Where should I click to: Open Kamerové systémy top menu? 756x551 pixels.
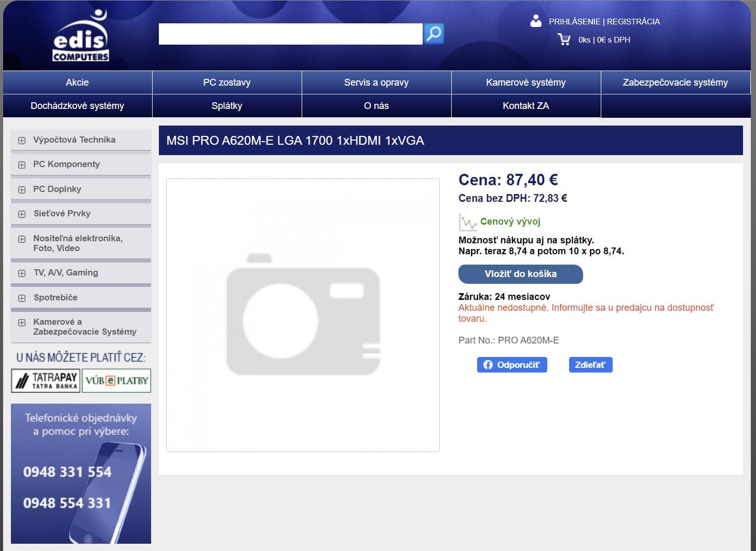tap(526, 82)
